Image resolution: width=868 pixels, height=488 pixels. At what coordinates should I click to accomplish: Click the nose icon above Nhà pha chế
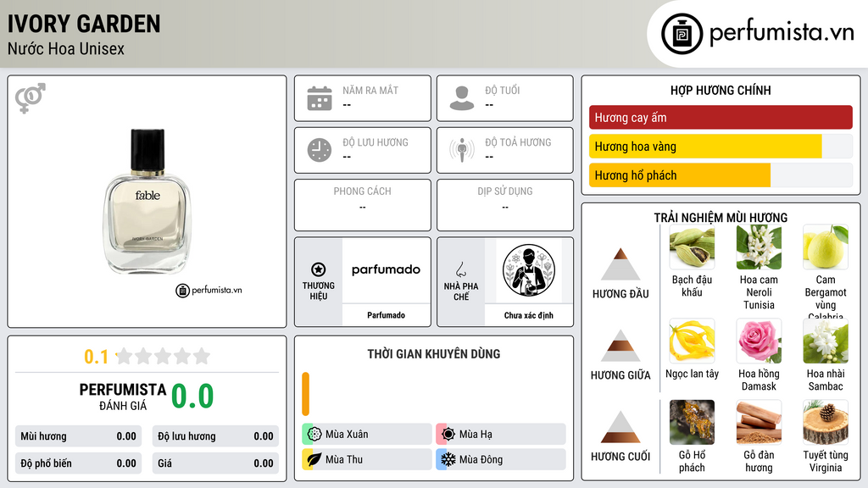coord(460,269)
